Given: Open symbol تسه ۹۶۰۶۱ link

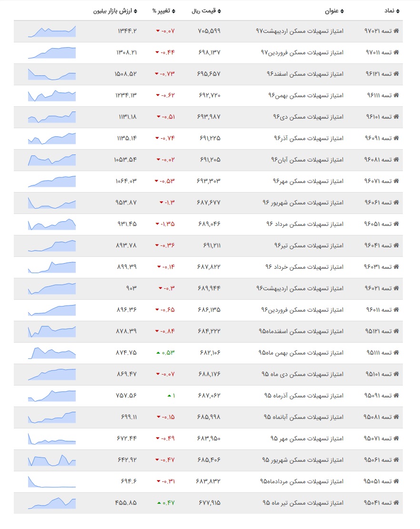Looking at the screenshot, I should pyautogui.click(x=378, y=203).
